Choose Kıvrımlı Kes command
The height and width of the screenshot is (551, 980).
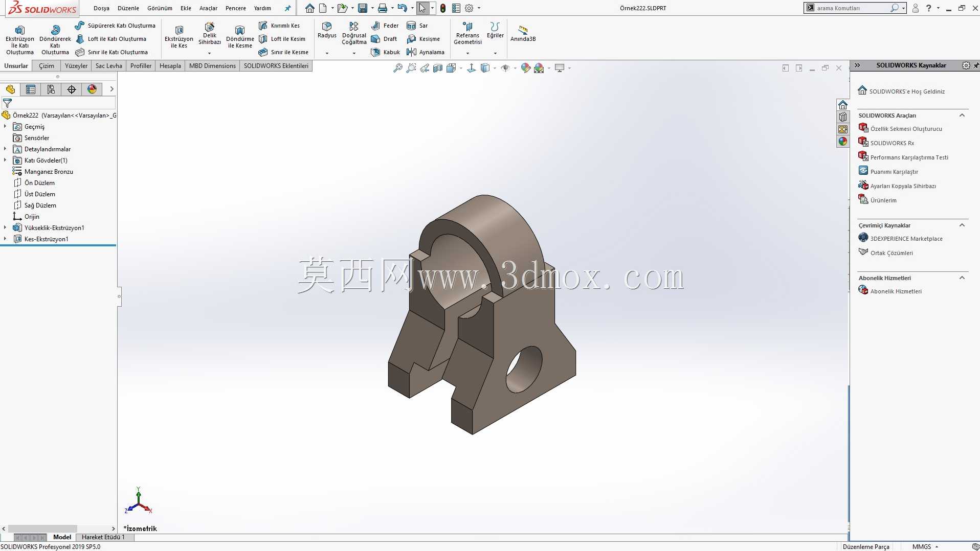point(279,26)
